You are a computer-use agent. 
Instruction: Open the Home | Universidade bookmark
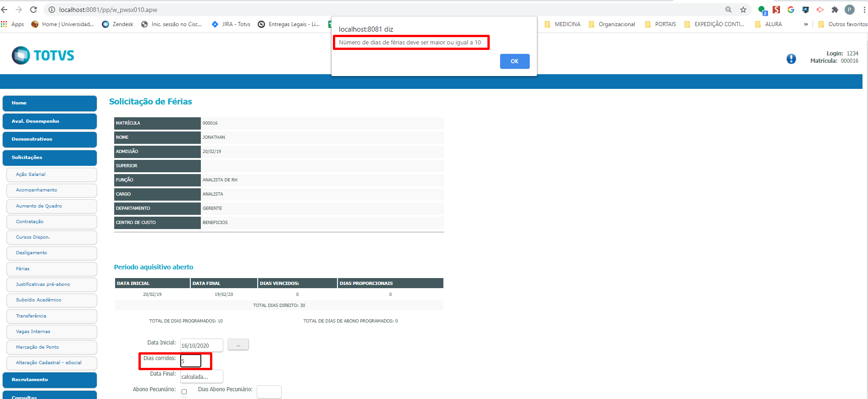point(62,24)
